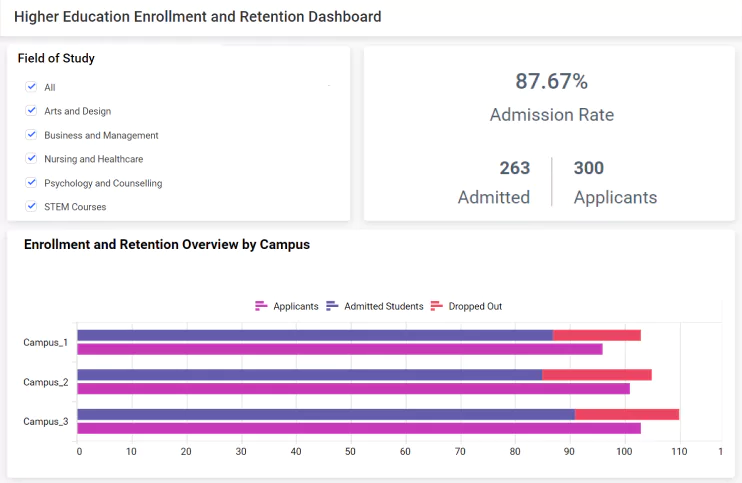This screenshot has width=742, height=483.
Task: Deselect the Business and Management checkbox
Action: pyautogui.click(x=31, y=135)
